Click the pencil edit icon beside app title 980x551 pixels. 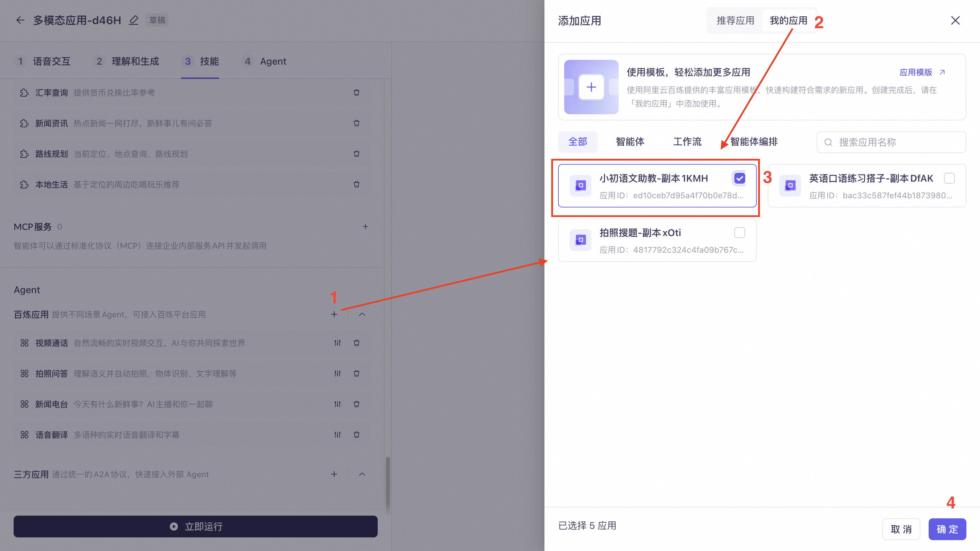(133, 20)
